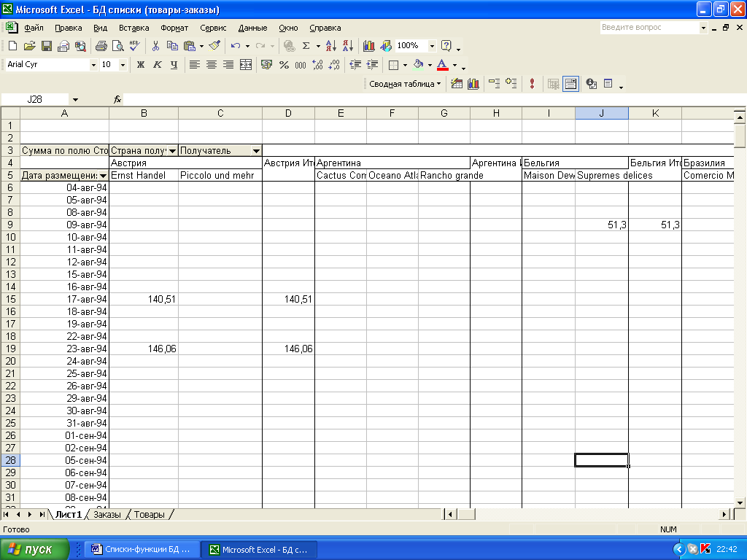Open the Данные menu
The image size is (747, 560).
coord(252,28)
